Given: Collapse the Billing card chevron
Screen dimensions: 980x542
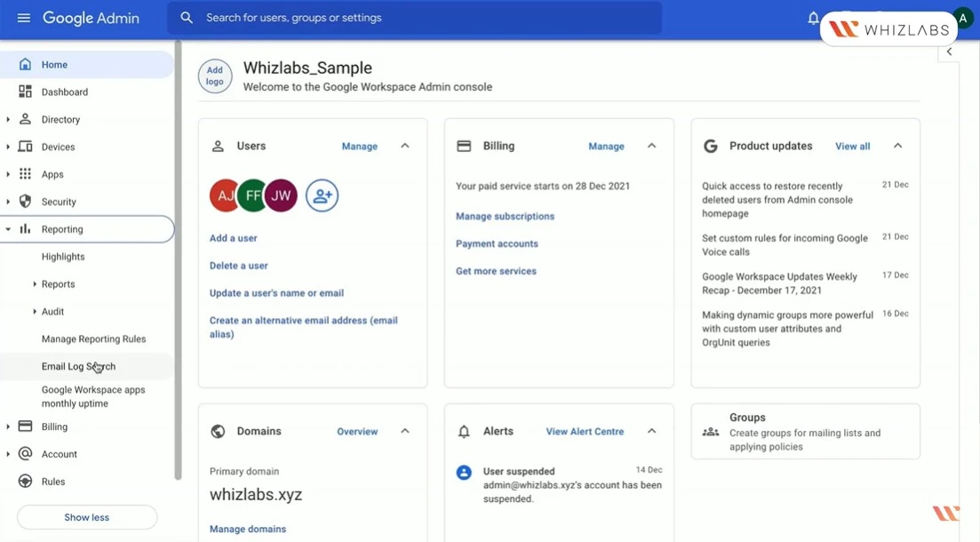Looking at the screenshot, I should tap(652, 146).
